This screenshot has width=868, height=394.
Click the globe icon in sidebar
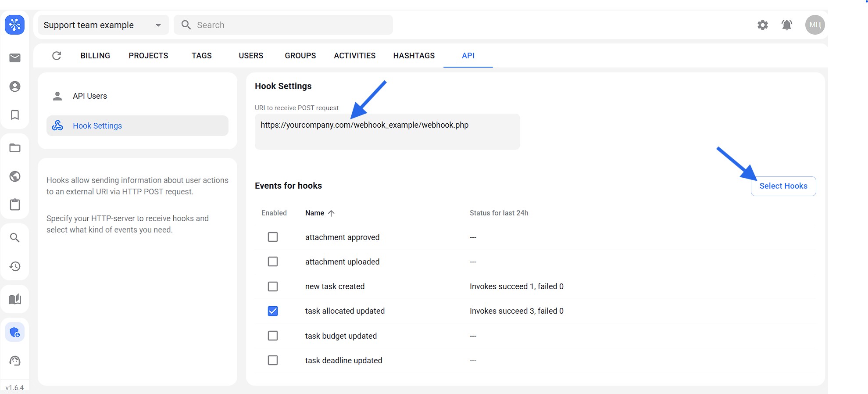pyautogui.click(x=15, y=176)
